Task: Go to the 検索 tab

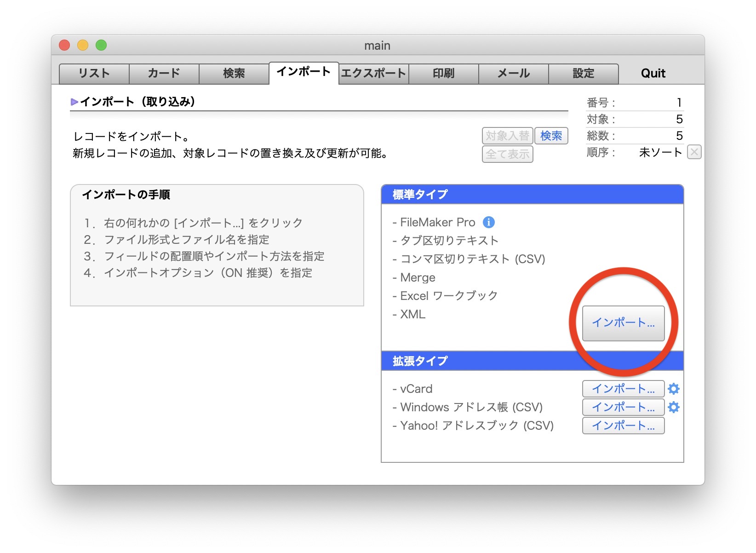Action: [x=234, y=74]
